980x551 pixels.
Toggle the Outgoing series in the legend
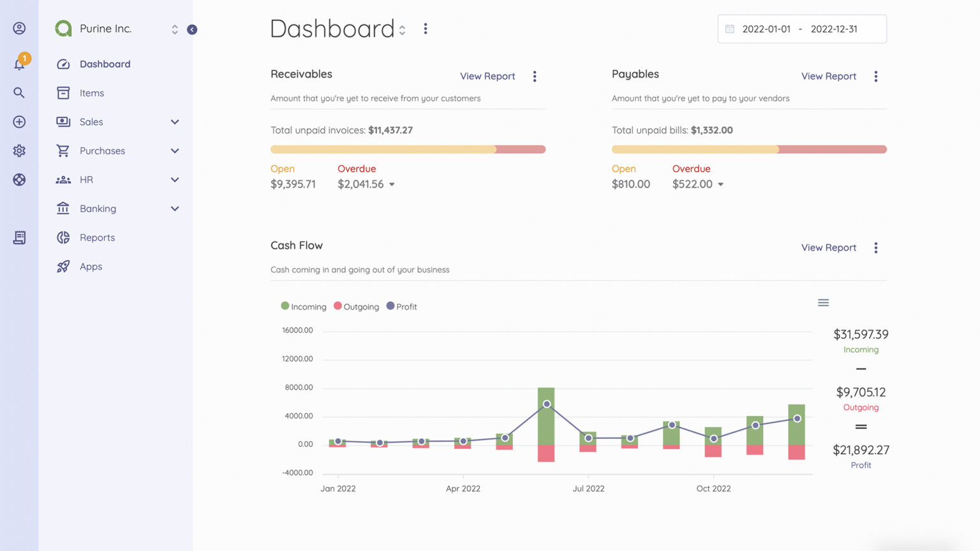pos(356,306)
